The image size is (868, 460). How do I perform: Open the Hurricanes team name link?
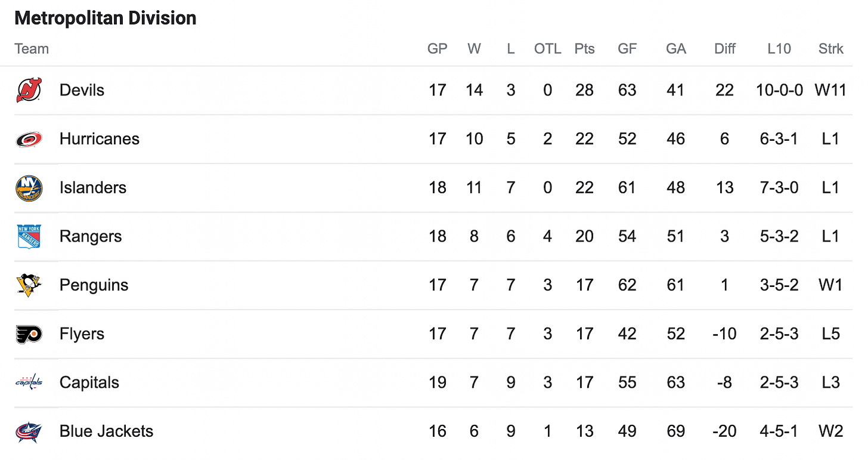[100, 139]
